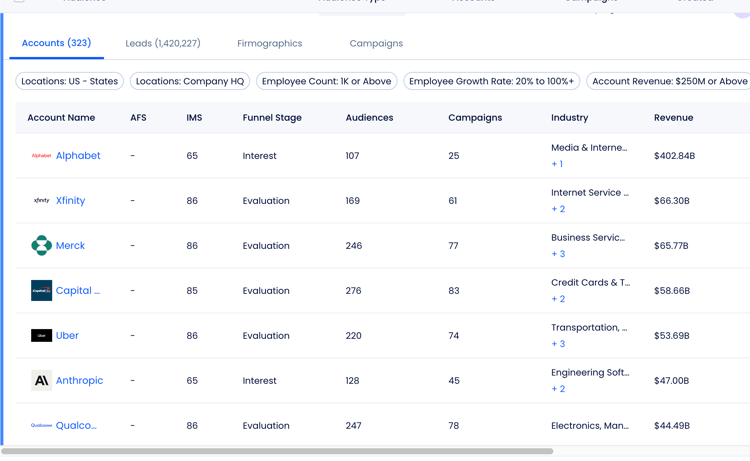This screenshot has width=750, height=461.
Task: Expand +1 industries for Alphabet
Action: click(557, 164)
